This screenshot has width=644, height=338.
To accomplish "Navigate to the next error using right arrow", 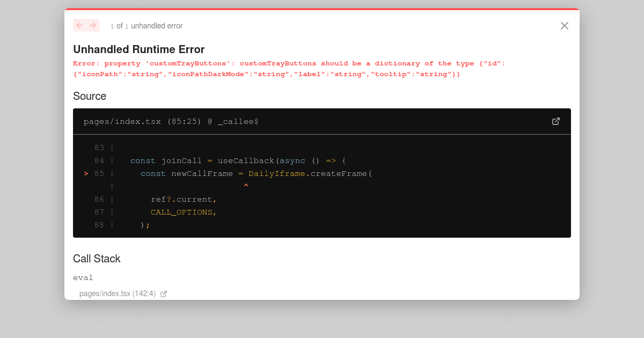I will [x=93, y=25].
